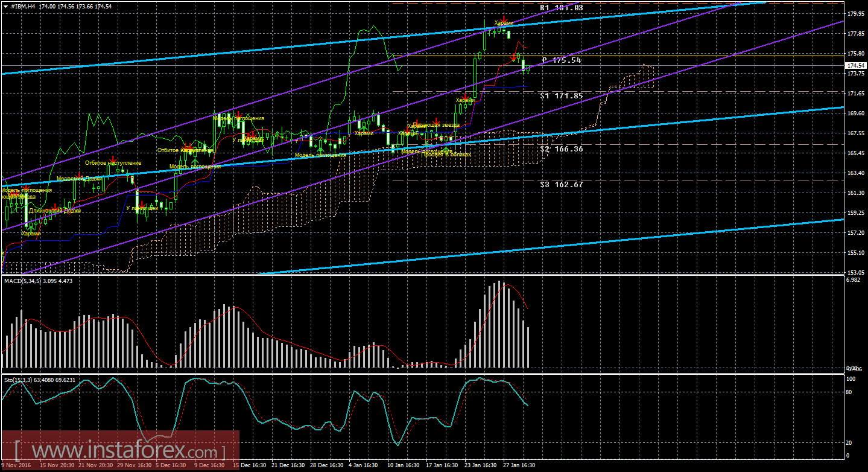Select the S1 171.85 support label
This screenshot has height=472, width=868.
[x=561, y=96]
